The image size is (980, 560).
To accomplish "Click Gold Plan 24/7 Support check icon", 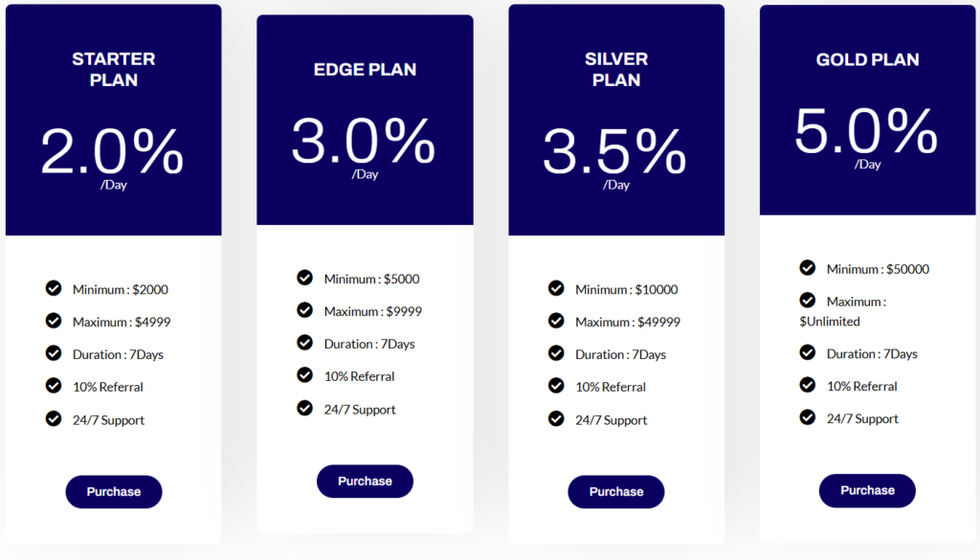I will coord(808,417).
